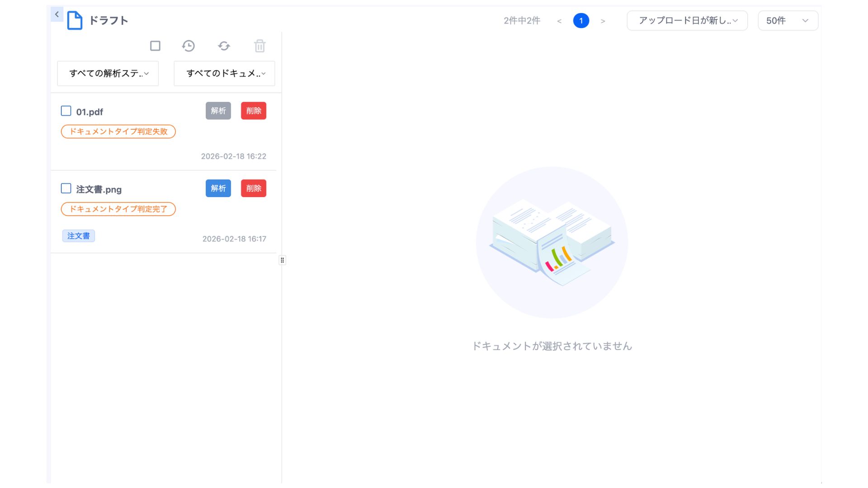The width and height of the screenshot is (868, 488).
Task: Click the ドラフト document icon
Action: (x=75, y=21)
